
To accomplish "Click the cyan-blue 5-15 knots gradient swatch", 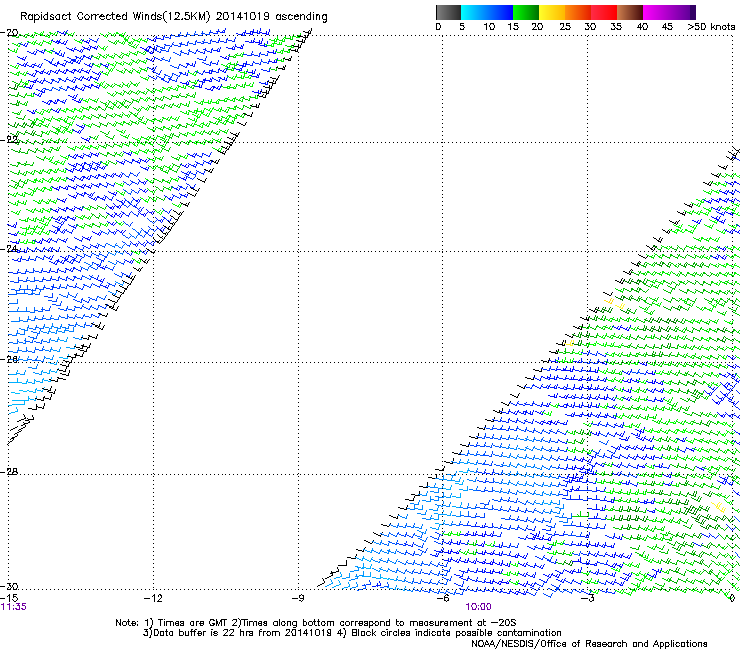I will point(487,12).
